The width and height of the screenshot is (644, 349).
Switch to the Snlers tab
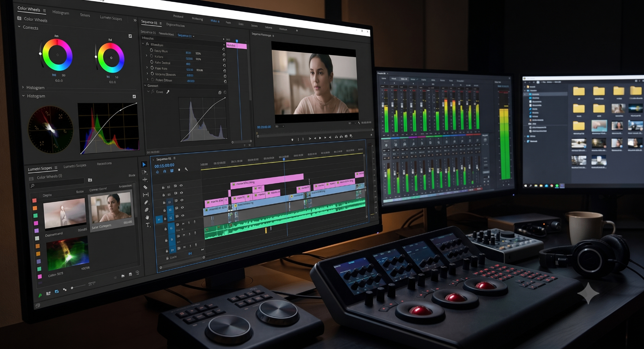[85, 15]
